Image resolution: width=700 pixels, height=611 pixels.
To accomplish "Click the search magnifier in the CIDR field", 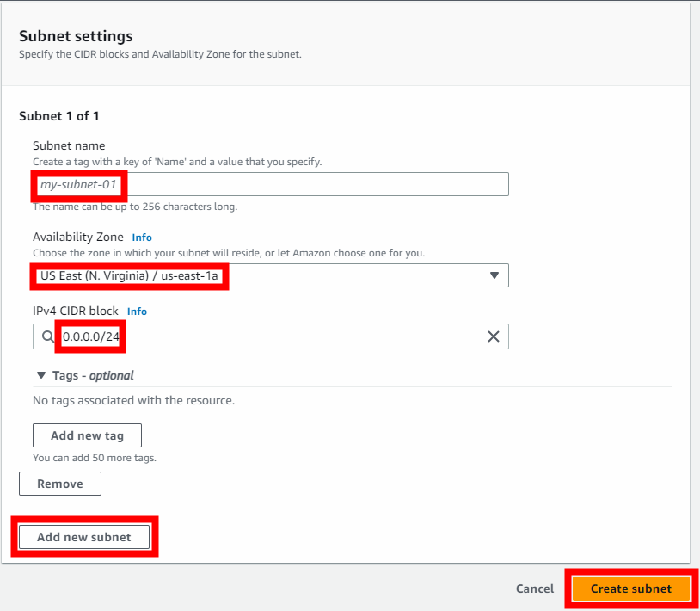I will pos(45,336).
